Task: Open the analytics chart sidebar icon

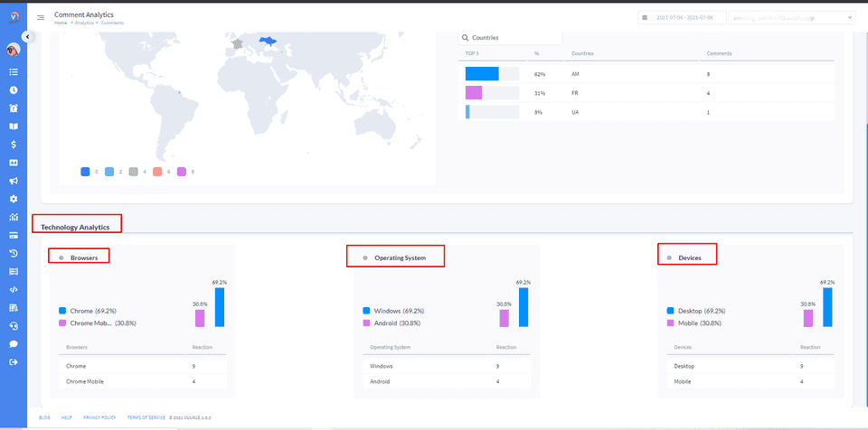Action: pyautogui.click(x=14, y=217)
